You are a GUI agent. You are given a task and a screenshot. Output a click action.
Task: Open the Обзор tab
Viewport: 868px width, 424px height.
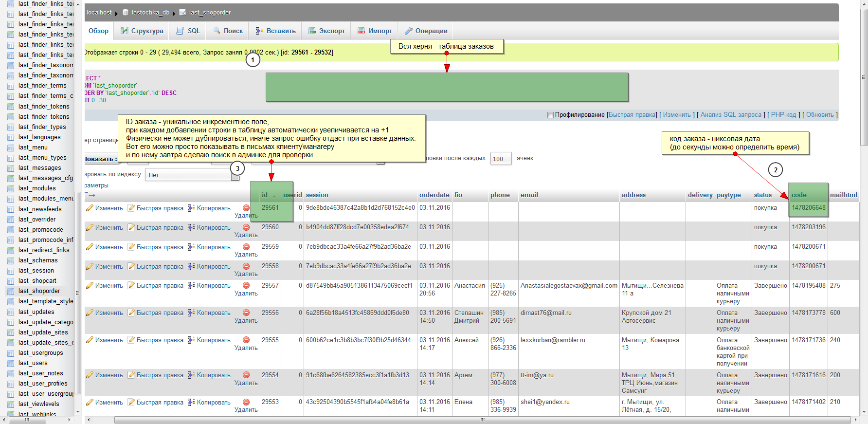(99, 31)
